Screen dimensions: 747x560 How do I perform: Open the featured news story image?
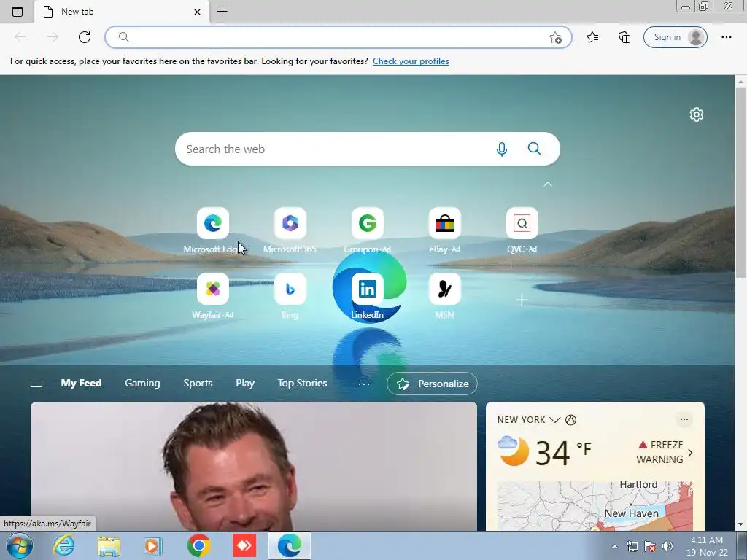pos(253,466)
